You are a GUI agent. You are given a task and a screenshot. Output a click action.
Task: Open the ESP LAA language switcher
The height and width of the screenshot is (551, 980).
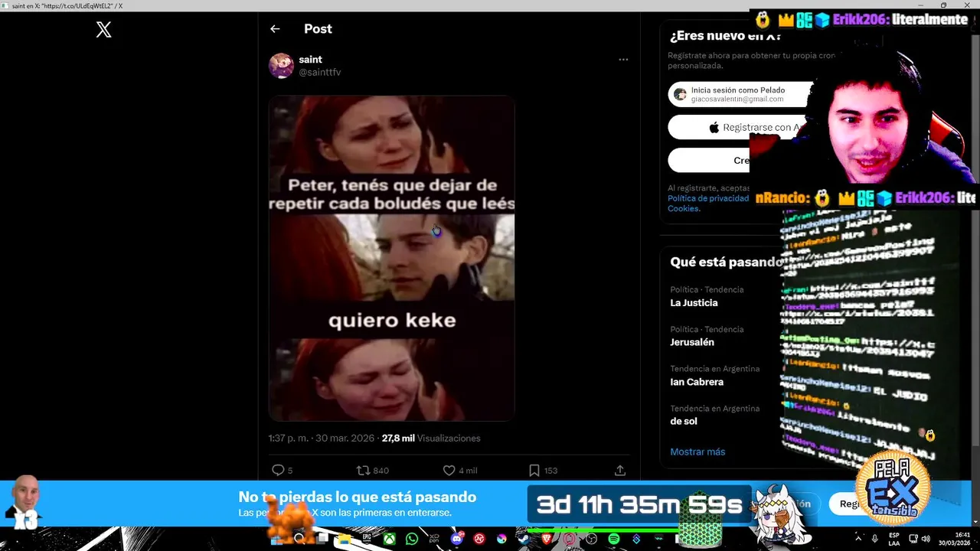[x=894, y=539]
